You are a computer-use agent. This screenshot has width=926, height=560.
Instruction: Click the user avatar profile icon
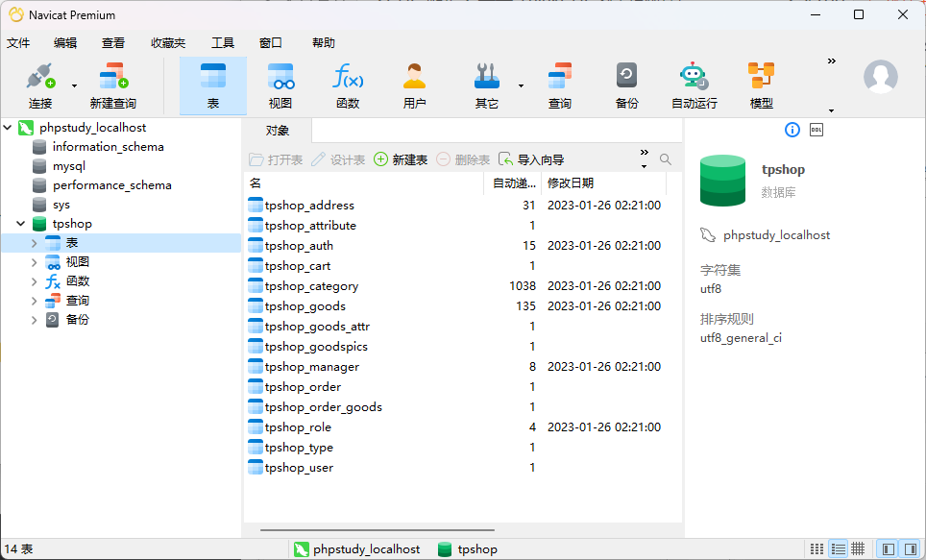point(881,76)
